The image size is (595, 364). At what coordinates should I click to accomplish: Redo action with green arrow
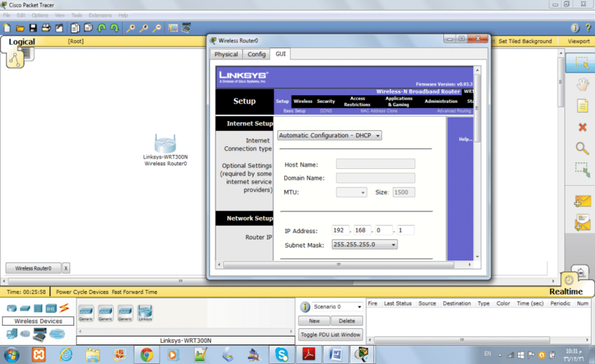pyautogui.click(x=114, y=28)
